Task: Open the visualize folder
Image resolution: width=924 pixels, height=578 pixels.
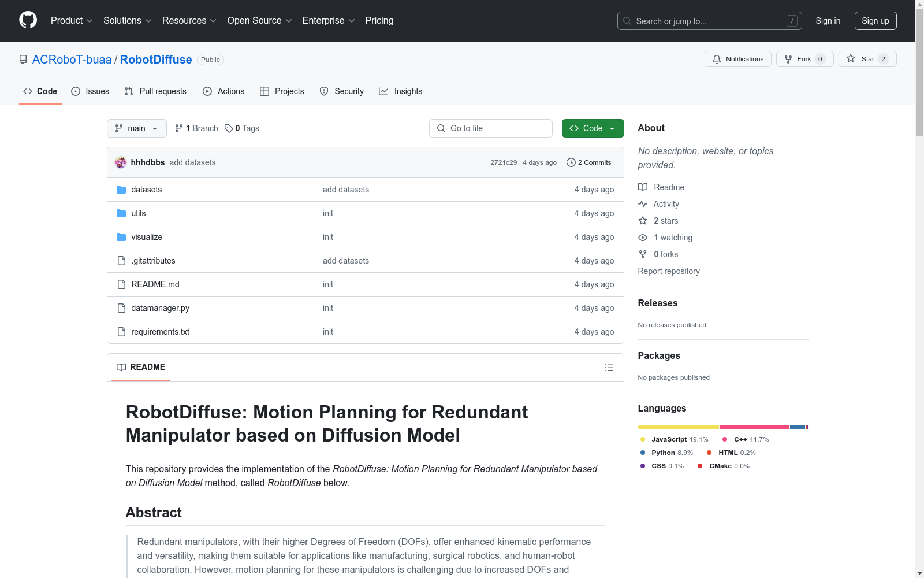Action: 147,237
